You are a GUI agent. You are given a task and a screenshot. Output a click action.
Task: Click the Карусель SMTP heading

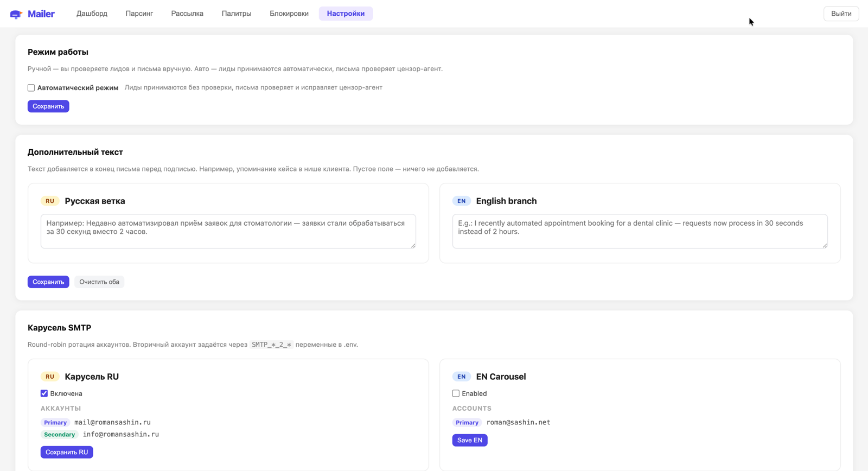coord(60,328)
